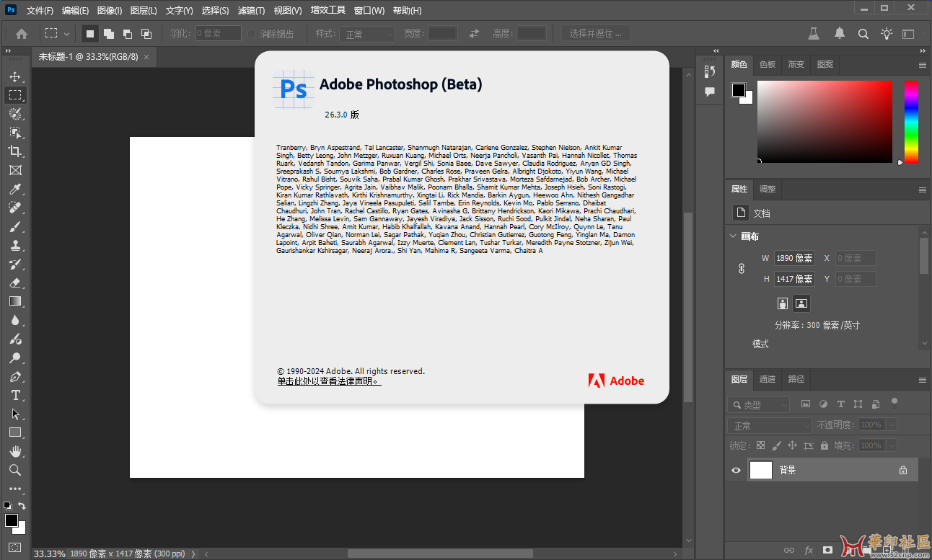Select the Clone Stamp tool
This screenshot has height=560, width=932.
click(x=15, y=245)
